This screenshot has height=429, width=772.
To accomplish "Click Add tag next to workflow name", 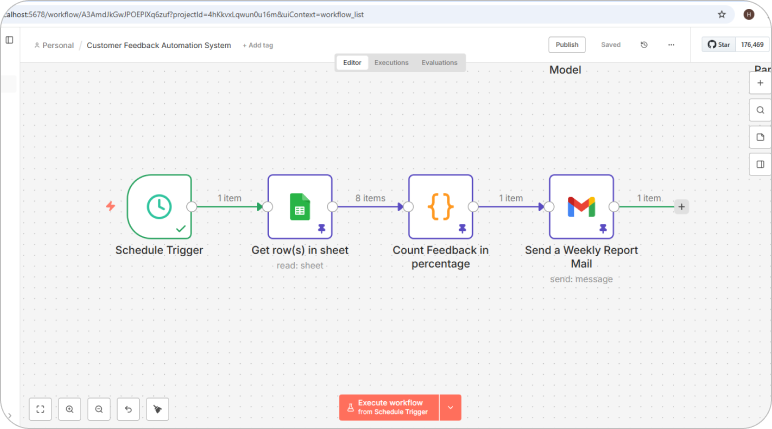I will 258,46.
